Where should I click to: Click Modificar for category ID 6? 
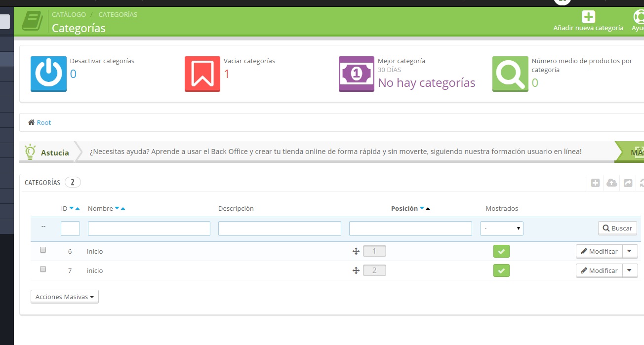point(599,251)
